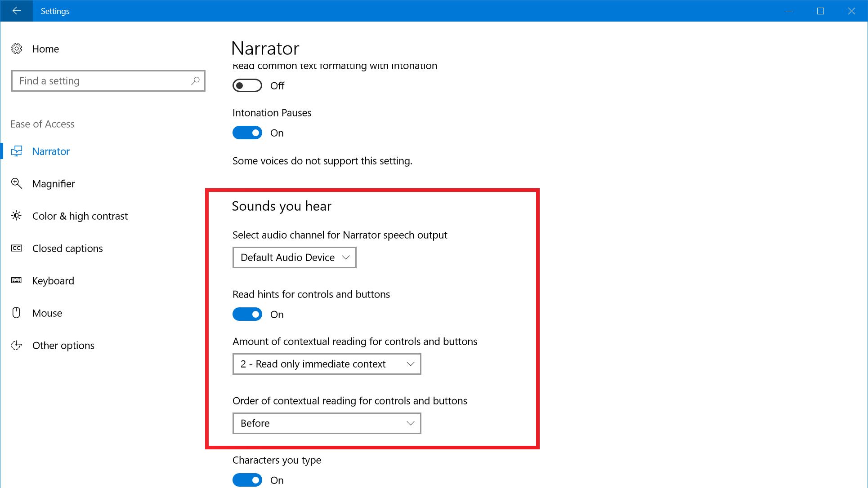Open the Keyboard settings page
The width and height of the screenshot is (868, 488).
point(53,280)
